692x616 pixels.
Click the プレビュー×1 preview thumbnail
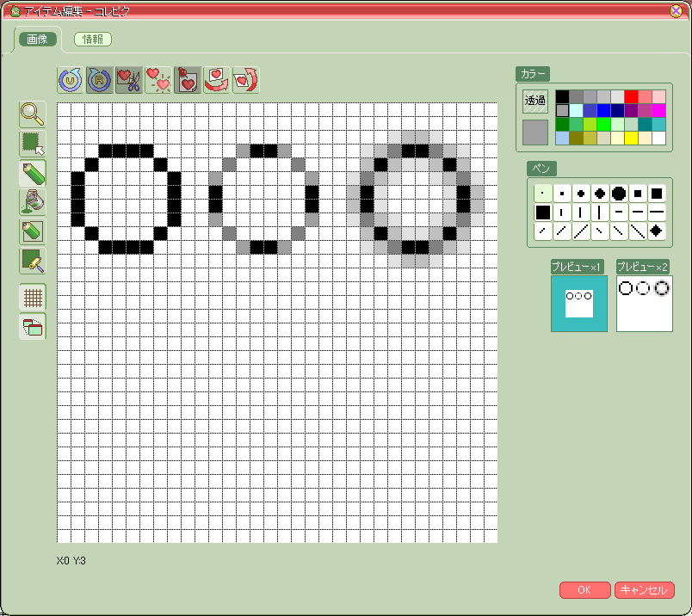579,304
